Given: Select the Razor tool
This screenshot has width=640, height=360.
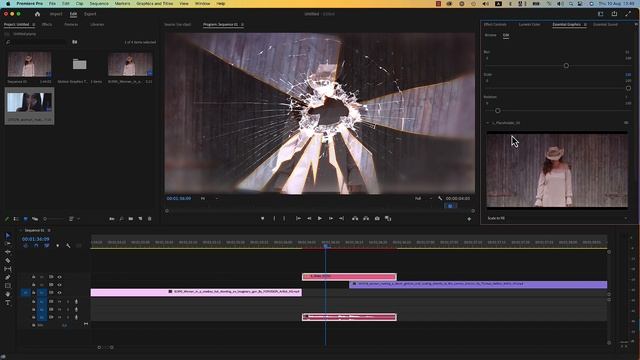Looking at the screenshot, I should click(x=8, y=260).
